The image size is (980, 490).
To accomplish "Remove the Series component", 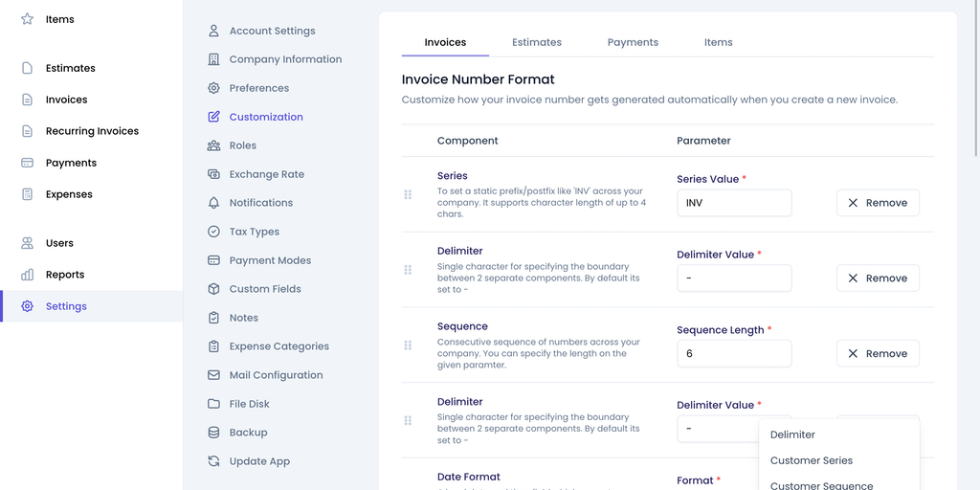I will (878, 203).
